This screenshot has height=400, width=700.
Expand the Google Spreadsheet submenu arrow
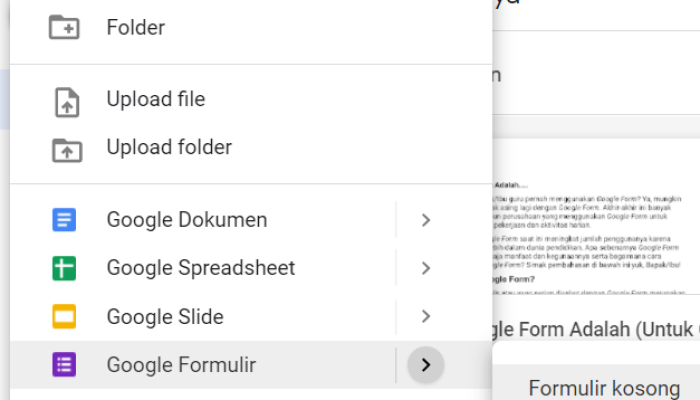point(426,268)
